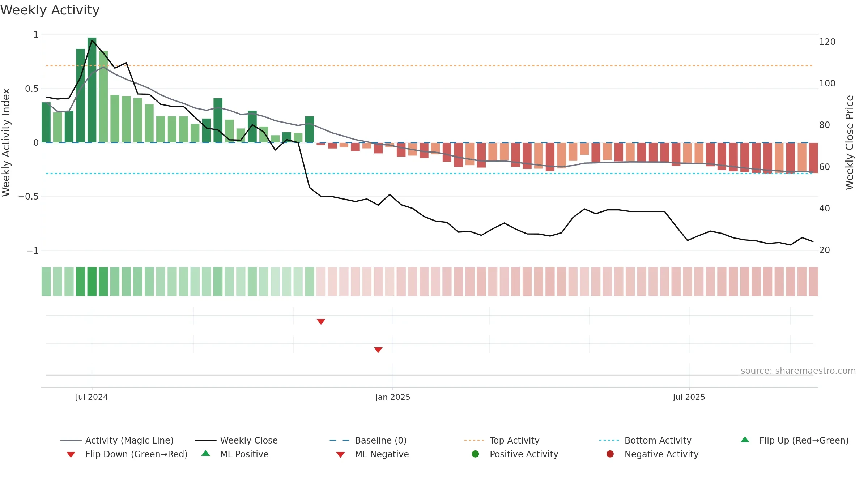Click the Weekly Close black line swatch
The width and height of the screenshot is (868, 488).
coord(205,440)
